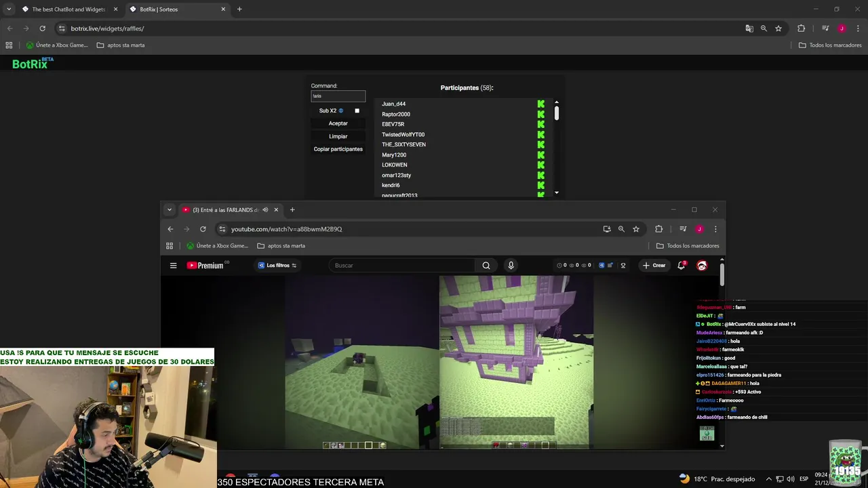Click Copiar participantes button
Viewport: 868px width, 488px height.
point(338,149)
